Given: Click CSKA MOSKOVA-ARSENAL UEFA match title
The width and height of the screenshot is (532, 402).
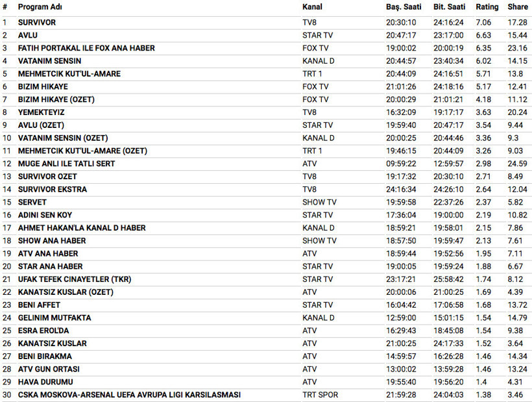Looking at the screenshot, I should [129, 395].
